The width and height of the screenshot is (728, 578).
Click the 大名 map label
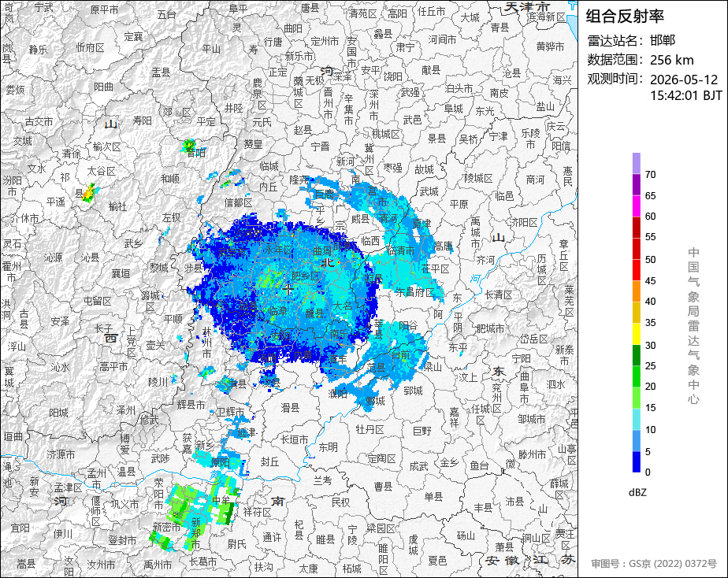click(342, 306)
